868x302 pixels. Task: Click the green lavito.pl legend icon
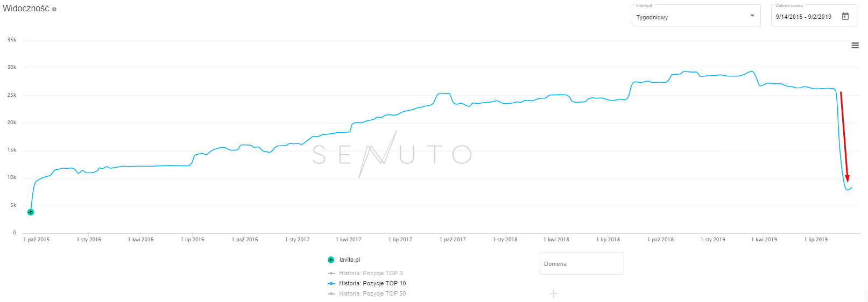pos(331,260)
